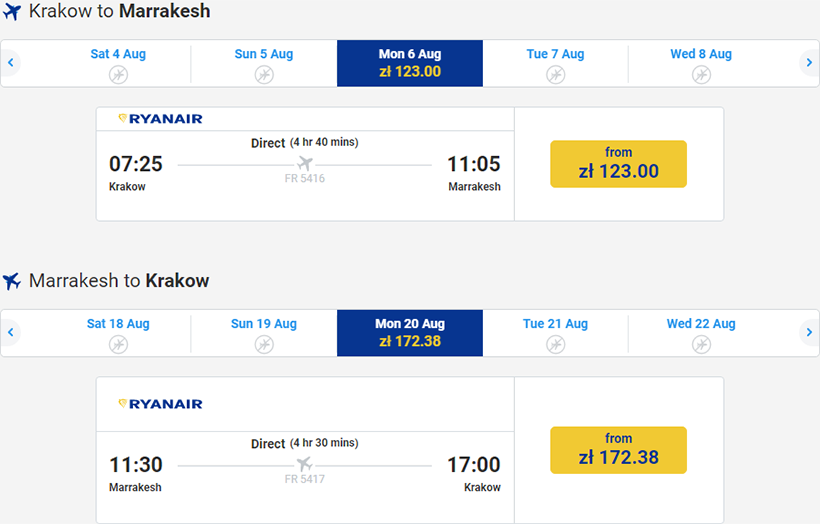
Task: Choose the zł 172.38 return fare button
Action: pos(618,450)
